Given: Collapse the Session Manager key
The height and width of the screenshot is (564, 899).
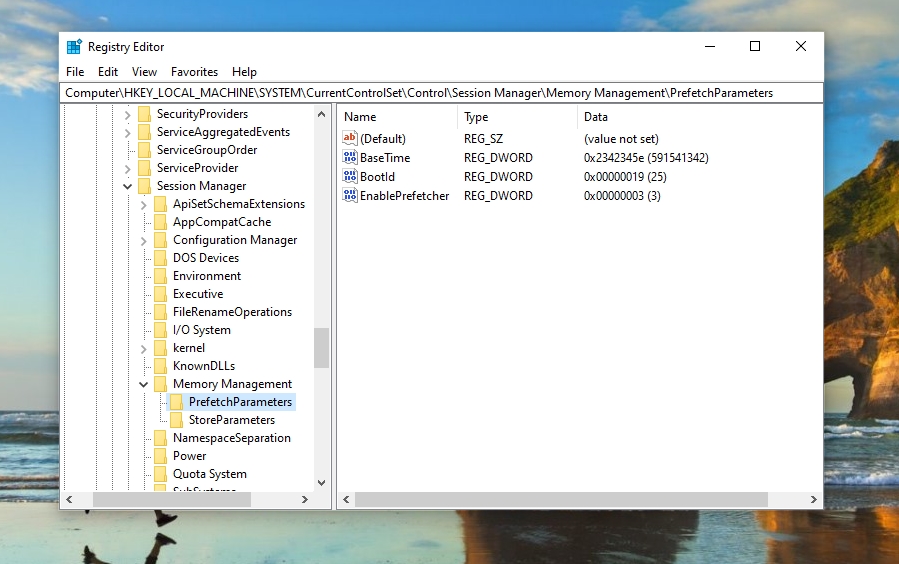Looking at the screenshot, I should click(x=127, y=186).
